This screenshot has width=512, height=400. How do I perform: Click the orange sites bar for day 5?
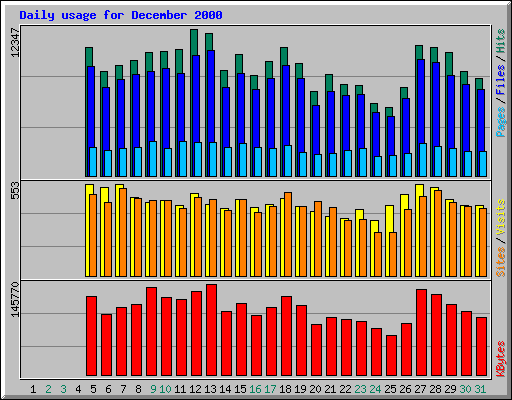[93, 235]
